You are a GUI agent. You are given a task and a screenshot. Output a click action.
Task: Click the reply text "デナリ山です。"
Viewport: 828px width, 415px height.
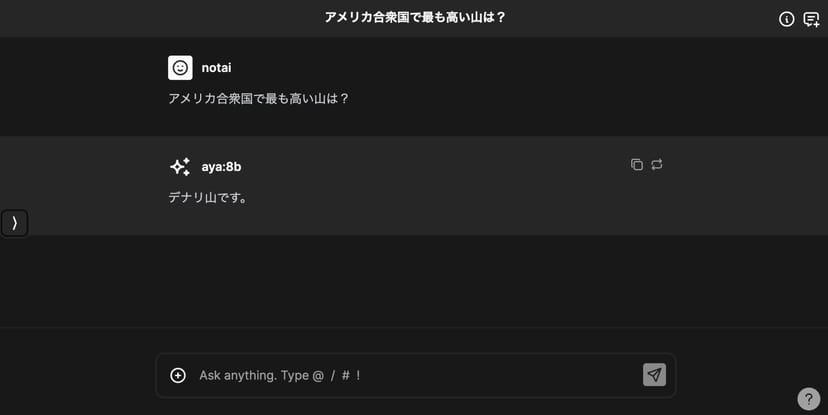point(208,198)
